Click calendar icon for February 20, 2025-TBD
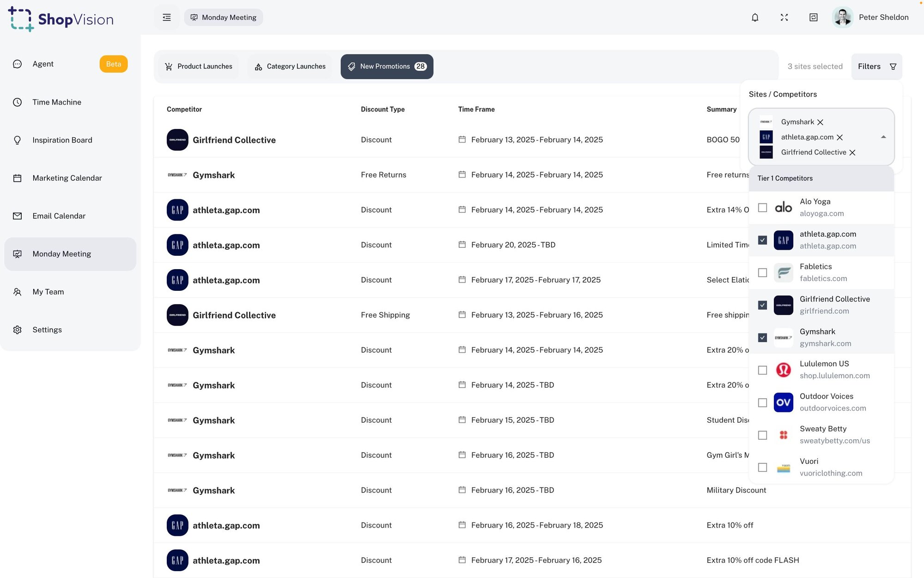Image resolution: width=924 pixels, height=578 pixels. 462,245
